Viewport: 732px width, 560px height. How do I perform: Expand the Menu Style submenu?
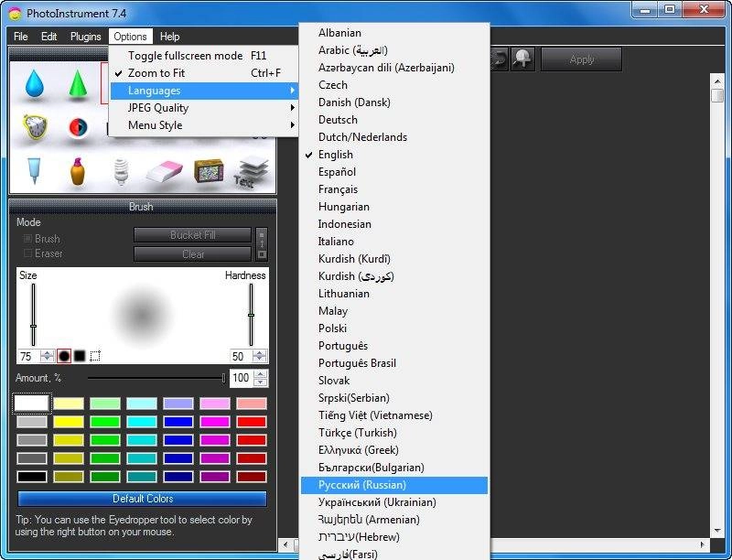[x=204, y=125]
